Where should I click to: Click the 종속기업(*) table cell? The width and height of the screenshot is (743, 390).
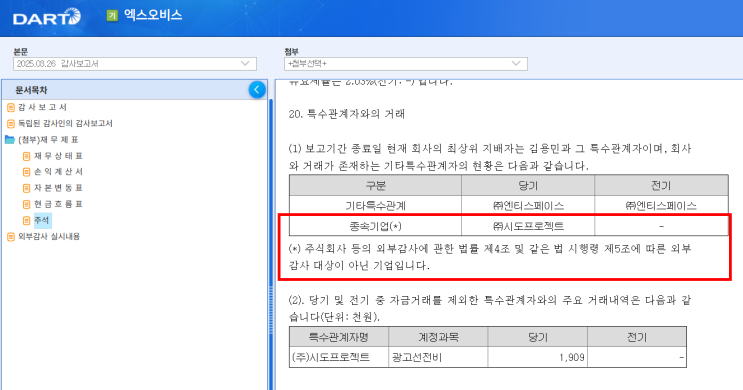(375, 226)
